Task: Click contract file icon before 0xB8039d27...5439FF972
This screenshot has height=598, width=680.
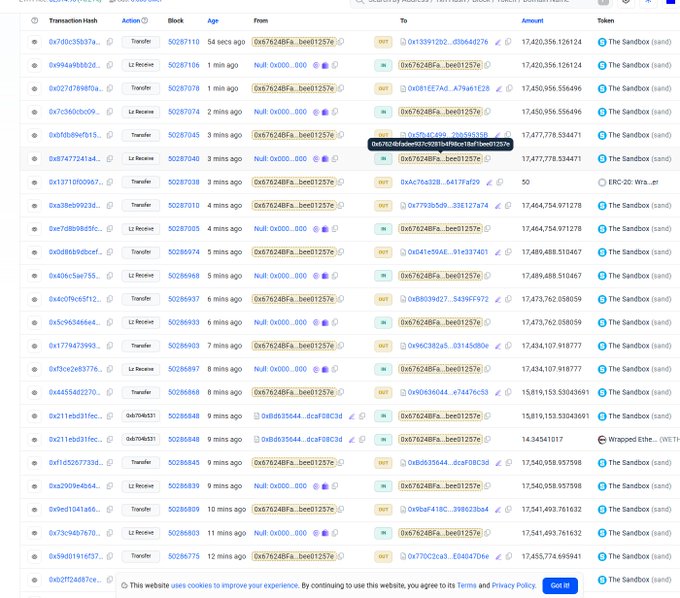Action: (x=403, y=299)
